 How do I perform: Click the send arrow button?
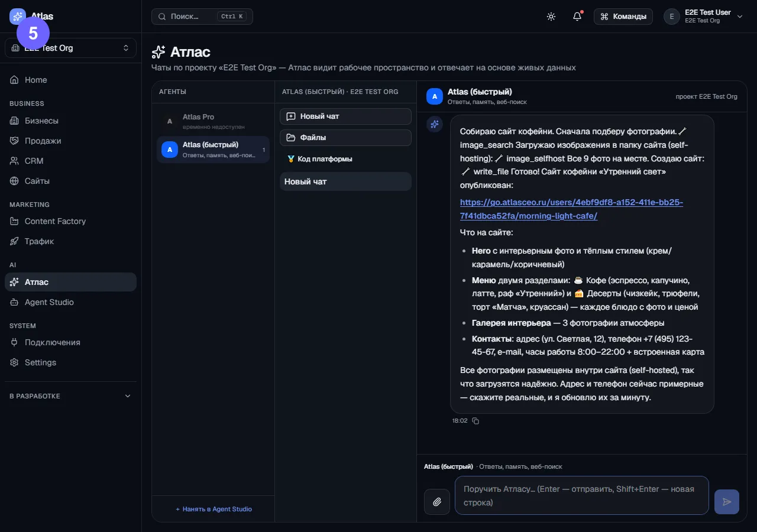point(727,502)
